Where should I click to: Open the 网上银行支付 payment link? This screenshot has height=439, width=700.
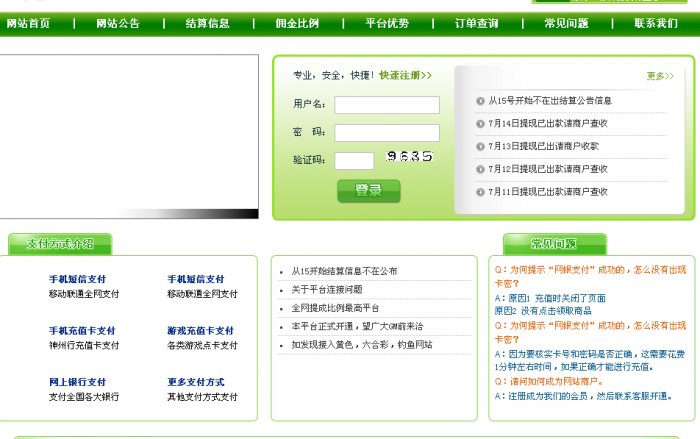tap(77, 382)
